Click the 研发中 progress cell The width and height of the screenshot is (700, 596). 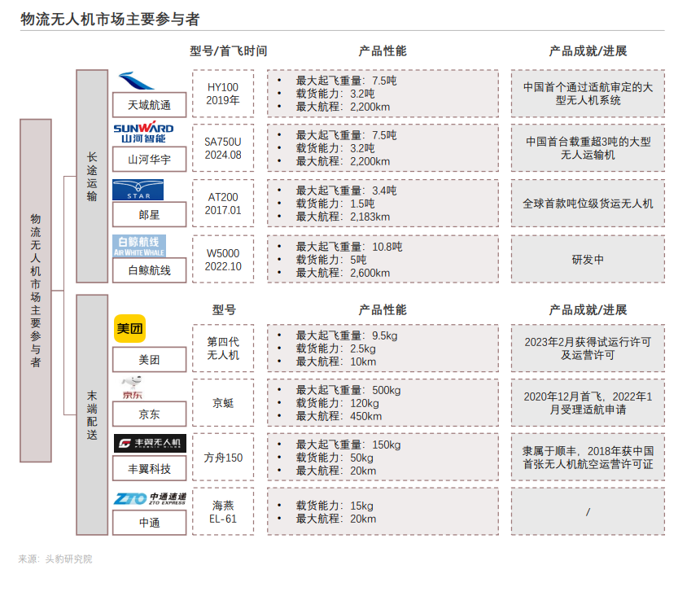pyautogui.click(x=588, y=260)
